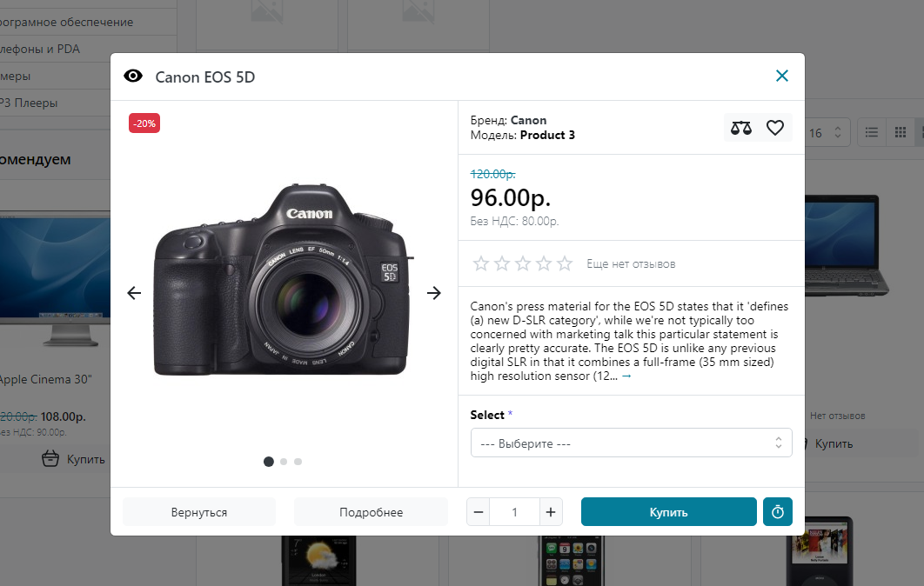Screen dimensions: 924x586
Task: Open the items-per-page dropdown showing 16
Action: pyautogui.click(x=825, y=133)
